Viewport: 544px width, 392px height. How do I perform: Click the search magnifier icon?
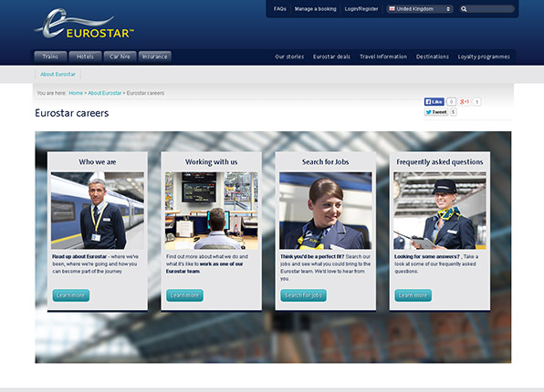464,9
